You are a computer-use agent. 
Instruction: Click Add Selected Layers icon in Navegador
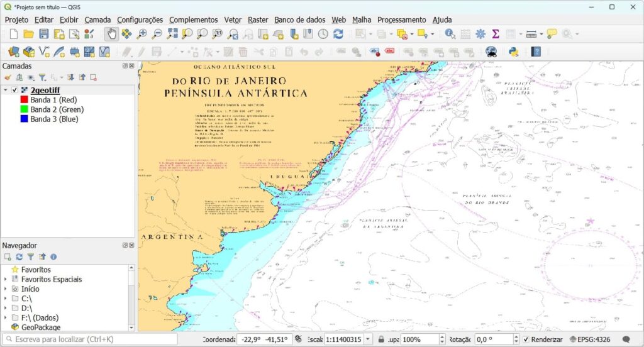pos(8,256)
